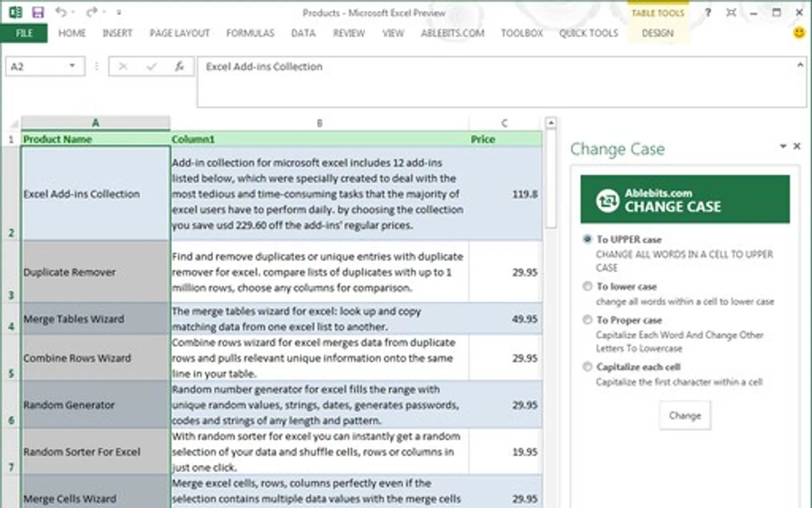Confirm entry with the formula bar checkmark icon
Viewport: 812px width, 508px height.
click(151, 66)
